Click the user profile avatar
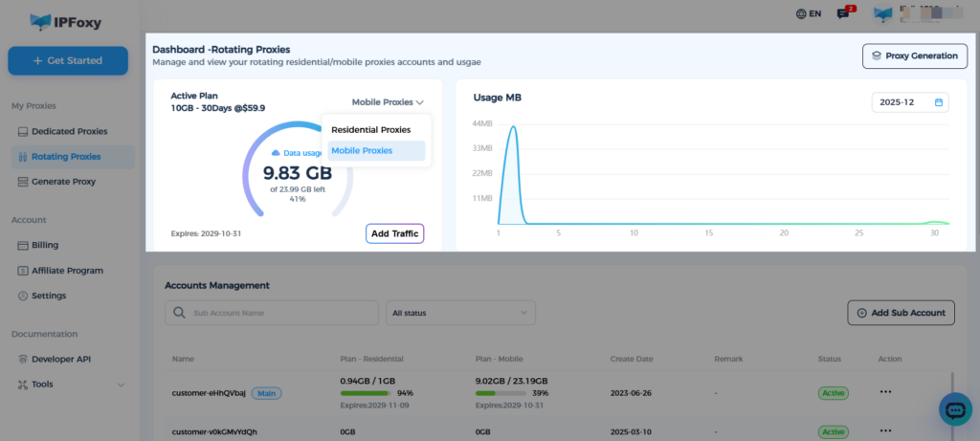The height and width of the screenshot is (441, 980). 883,13
